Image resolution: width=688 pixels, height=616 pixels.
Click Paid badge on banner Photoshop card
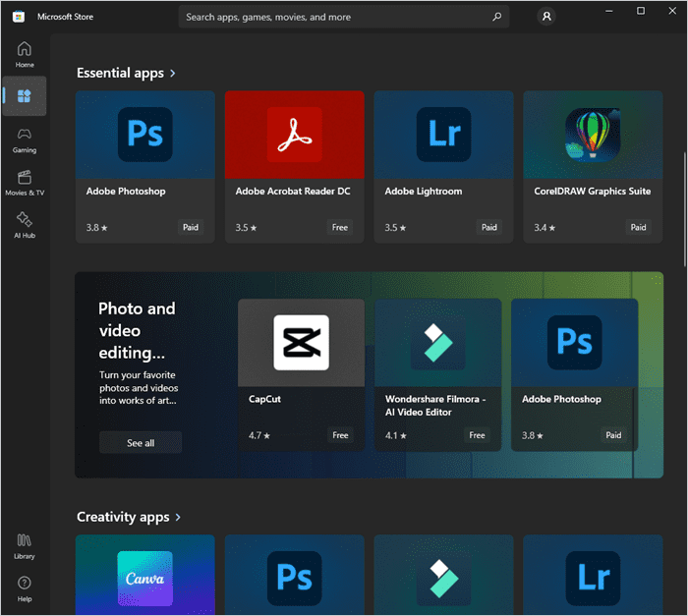(x=613, y=435)
